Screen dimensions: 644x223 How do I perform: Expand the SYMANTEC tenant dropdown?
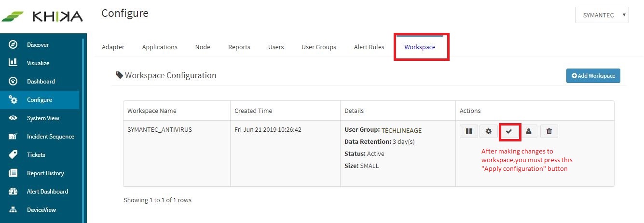(x=602, y=15)
